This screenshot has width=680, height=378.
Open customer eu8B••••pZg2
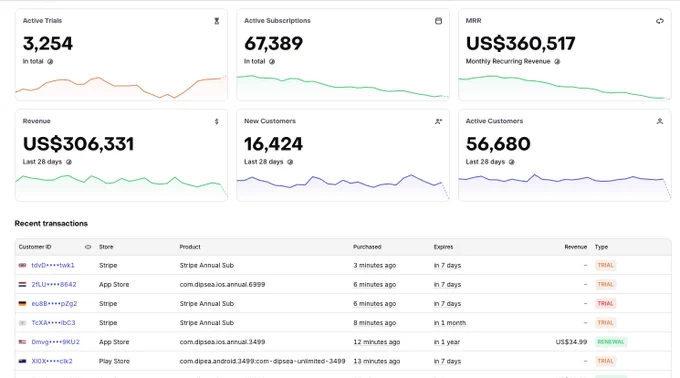54,303
